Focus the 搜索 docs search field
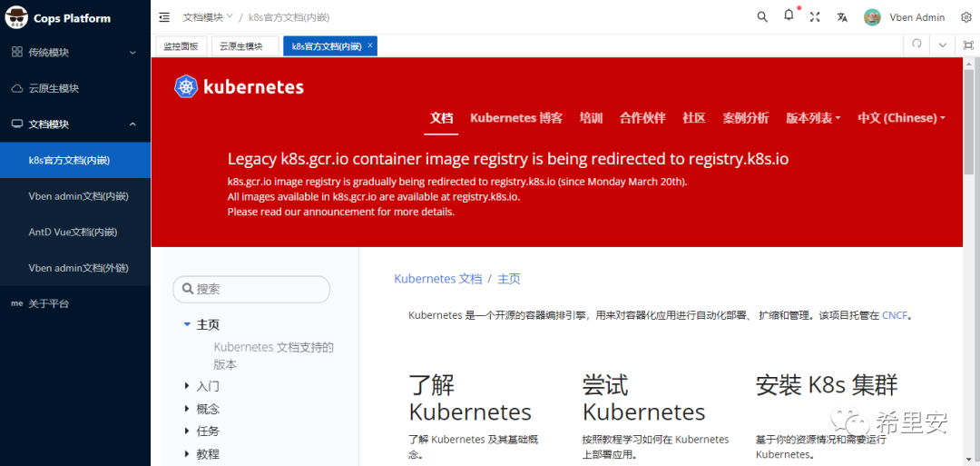The image size is (980, 466). (x=251, y=289)
